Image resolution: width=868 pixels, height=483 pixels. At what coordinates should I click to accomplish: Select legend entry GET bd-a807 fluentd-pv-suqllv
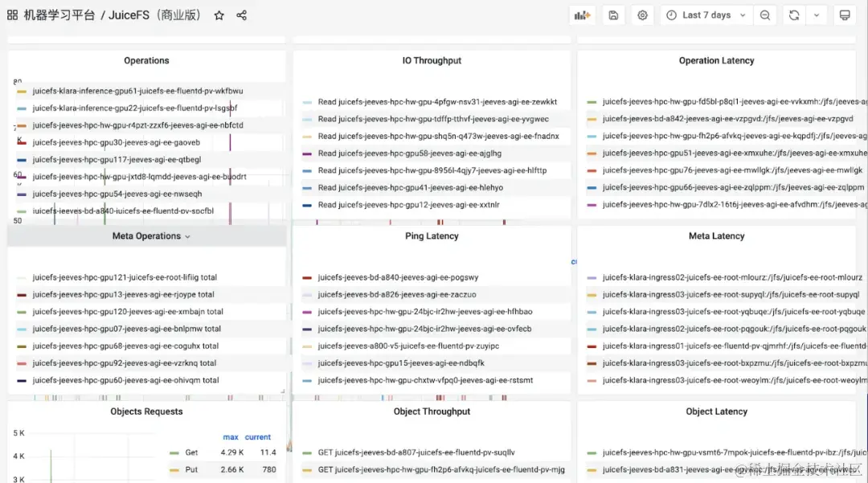tap(416, 452)
